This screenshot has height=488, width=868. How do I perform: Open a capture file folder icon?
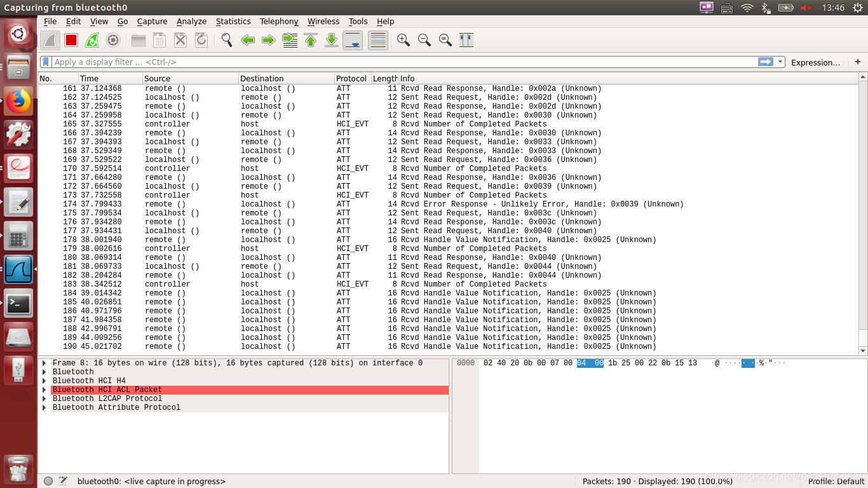[x=139, y=40]
